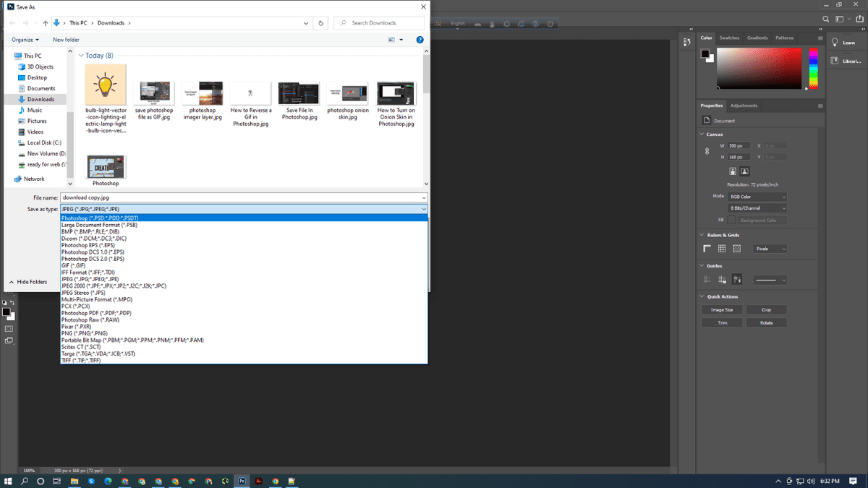Click the New folder button
This screenshot has width=868, height=488.
click(x=66, y=40)
